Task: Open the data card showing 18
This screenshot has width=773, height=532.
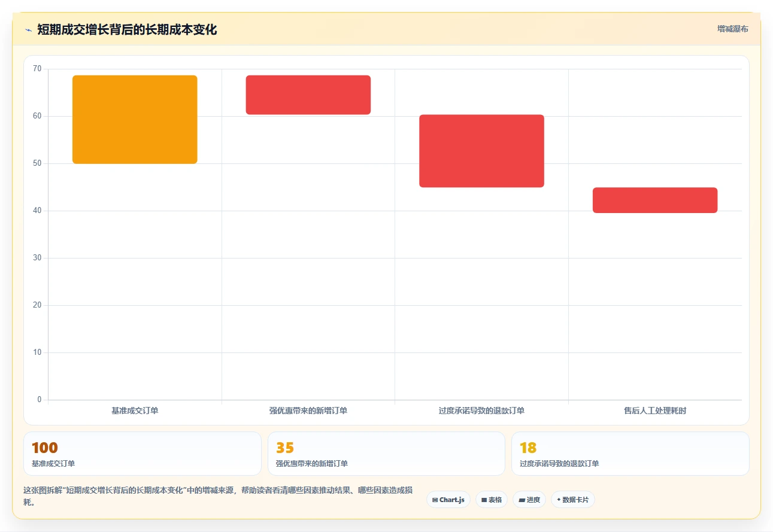Action: point(630,454)
